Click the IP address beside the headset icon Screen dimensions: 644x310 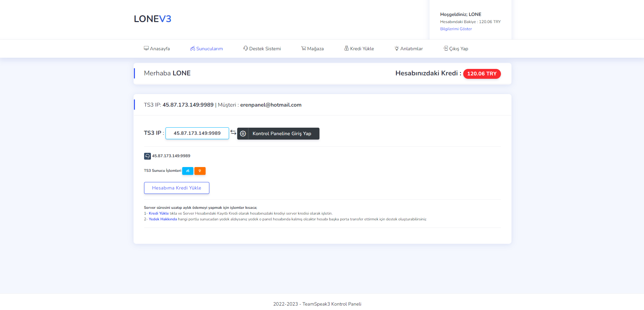tap(171, 156)
